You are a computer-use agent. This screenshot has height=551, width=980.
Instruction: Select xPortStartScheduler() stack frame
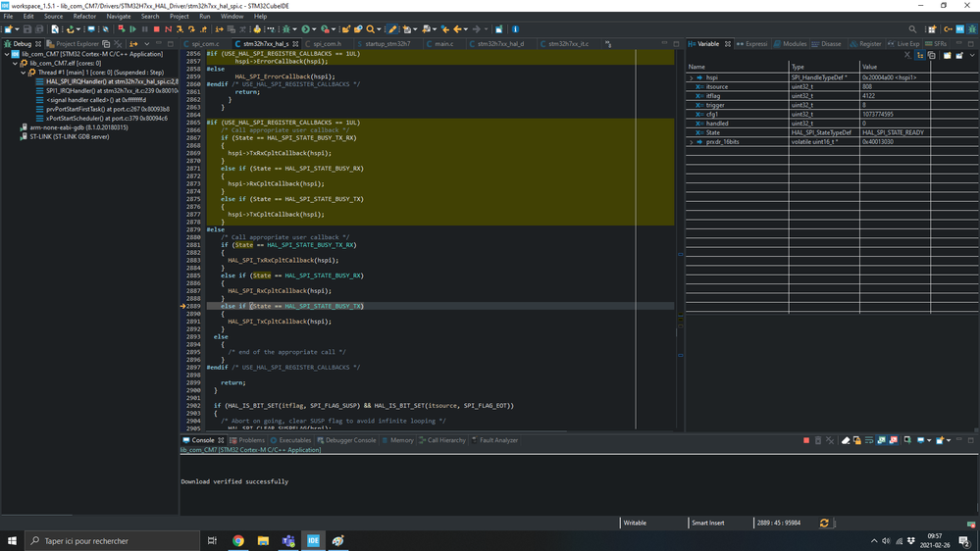[x=102, y=119]
